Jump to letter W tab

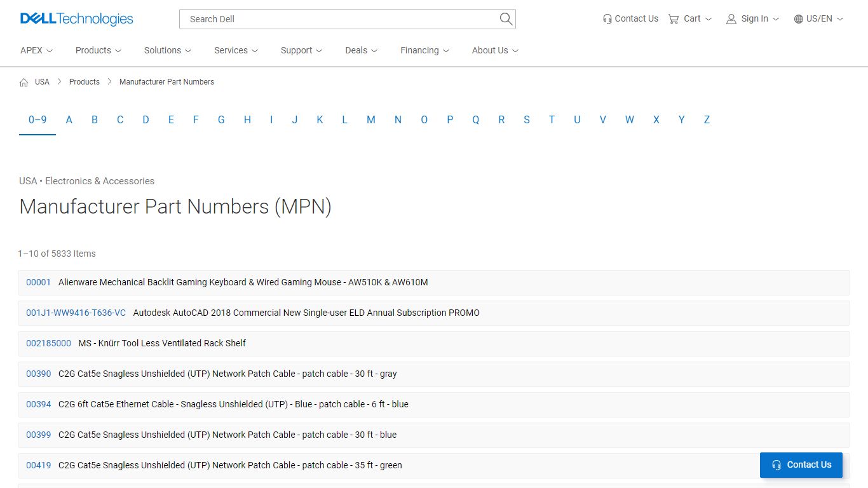pos(629,119)
